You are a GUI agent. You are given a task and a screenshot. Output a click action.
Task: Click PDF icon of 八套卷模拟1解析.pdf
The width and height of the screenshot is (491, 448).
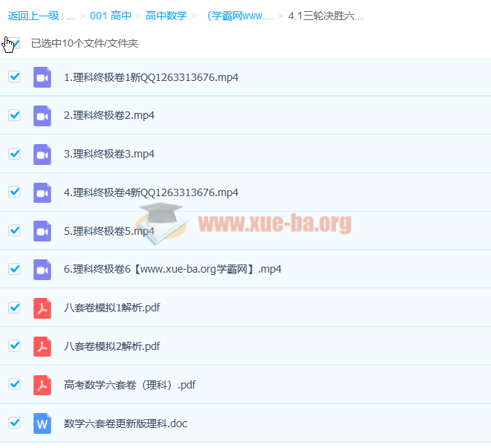(x=42, y=308)
